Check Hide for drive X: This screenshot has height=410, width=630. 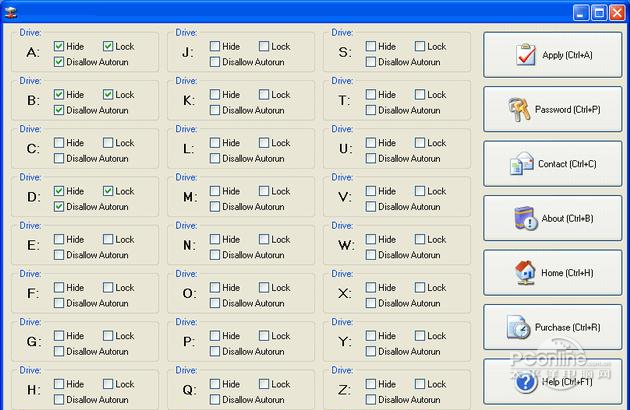370,287
